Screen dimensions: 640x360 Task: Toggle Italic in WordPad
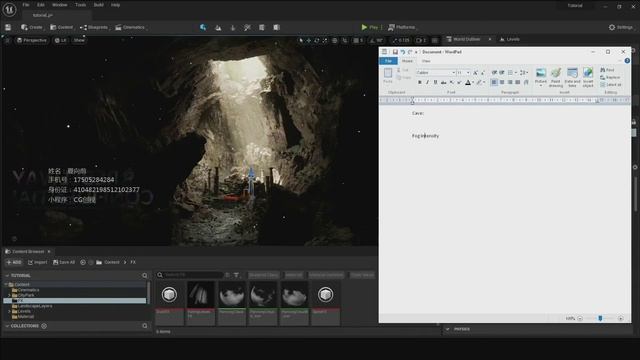(x=427, y=82)
